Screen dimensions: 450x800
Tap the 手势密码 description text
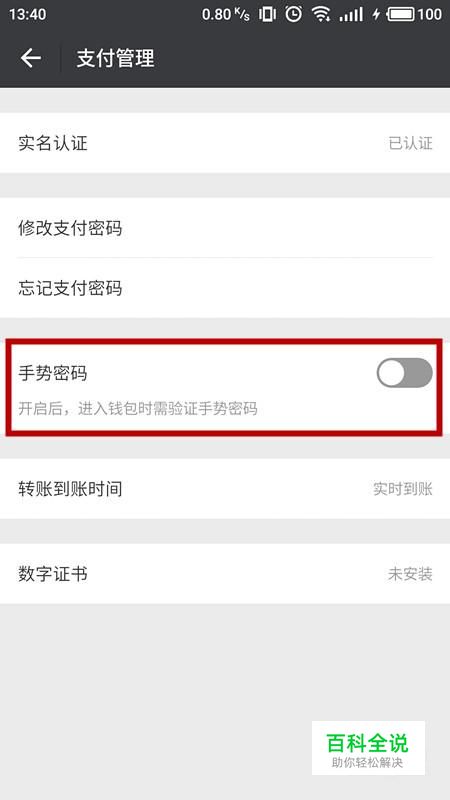coord(138,409)
